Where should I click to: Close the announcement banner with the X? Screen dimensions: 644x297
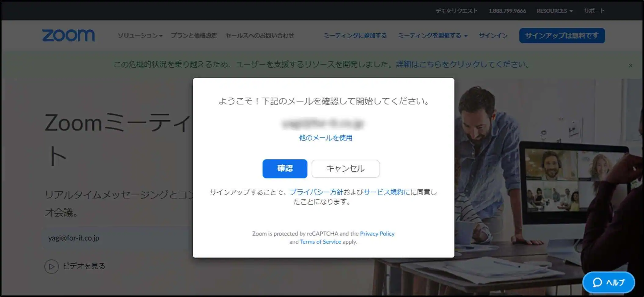click(631, 65)
